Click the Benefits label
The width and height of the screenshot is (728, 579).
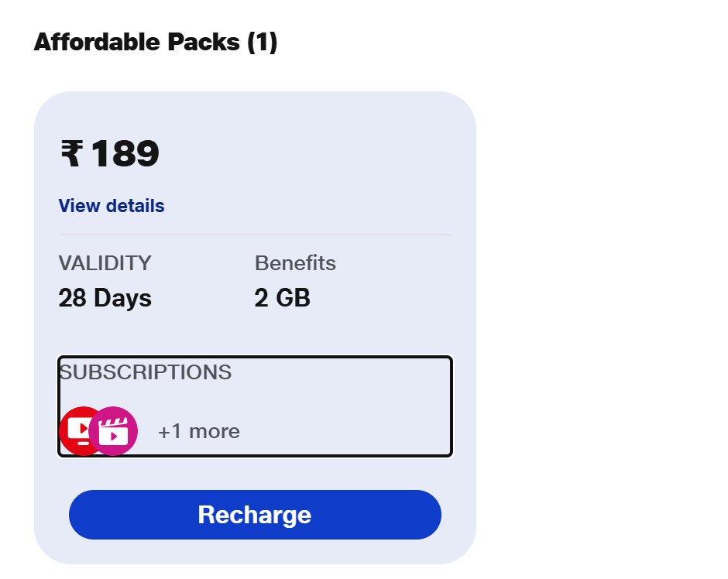click(295, 263)
